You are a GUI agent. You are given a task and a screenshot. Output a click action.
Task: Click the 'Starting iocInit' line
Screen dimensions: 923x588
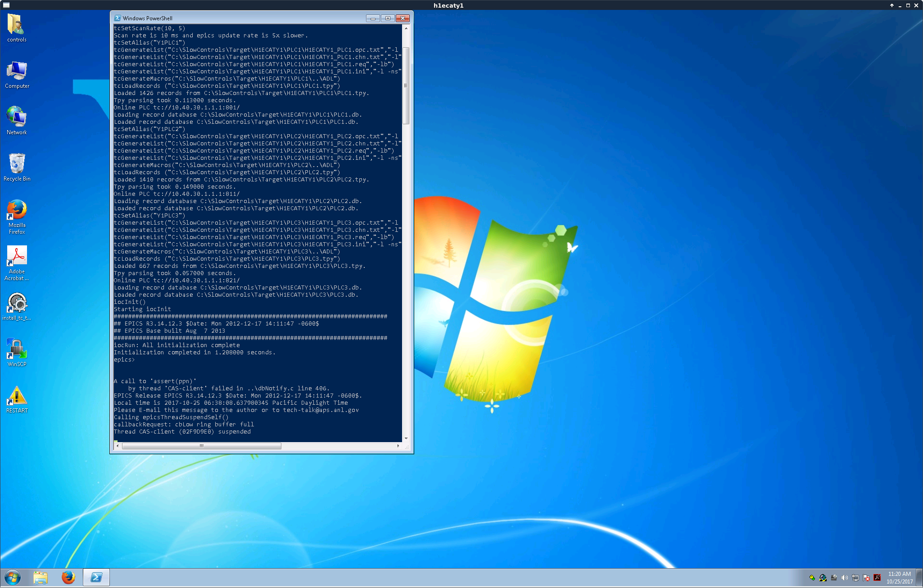(142, 309)
